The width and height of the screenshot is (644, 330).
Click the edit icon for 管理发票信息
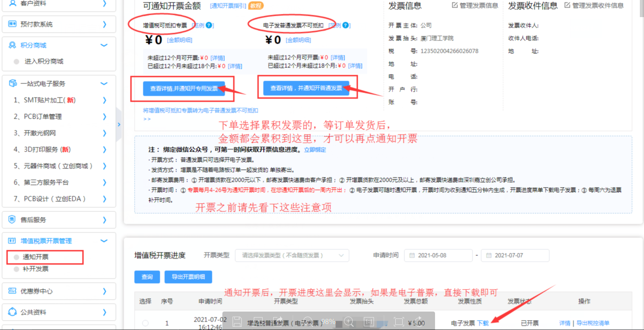pyautogui.click(x=454, y=6)
